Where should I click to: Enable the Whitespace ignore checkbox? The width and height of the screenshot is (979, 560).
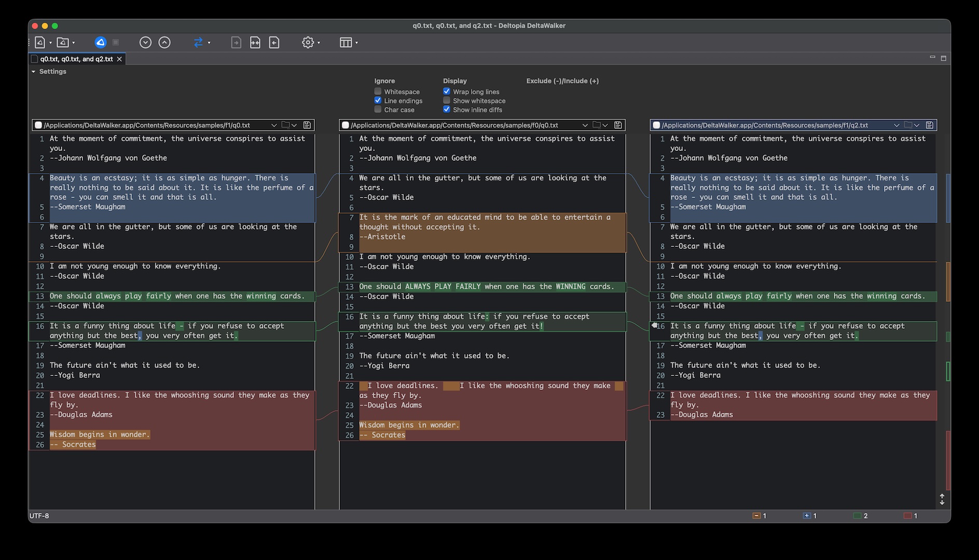click(378, 92)
